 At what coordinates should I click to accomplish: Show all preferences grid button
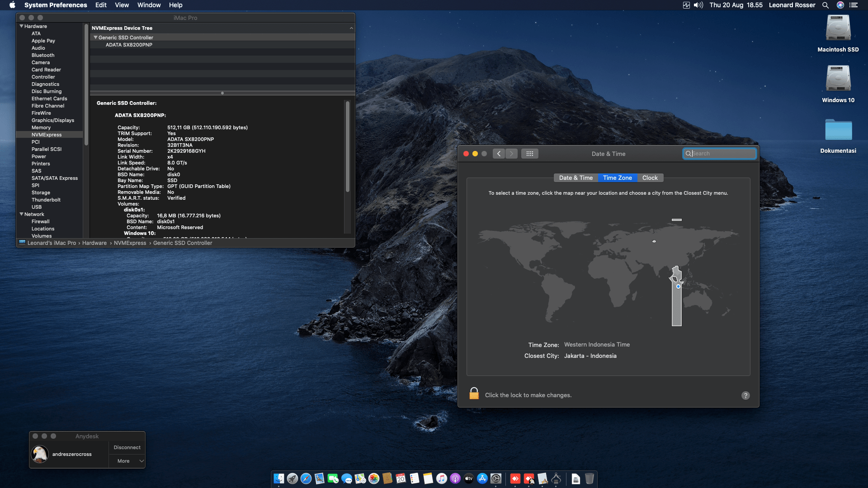(x=529, y=154)
